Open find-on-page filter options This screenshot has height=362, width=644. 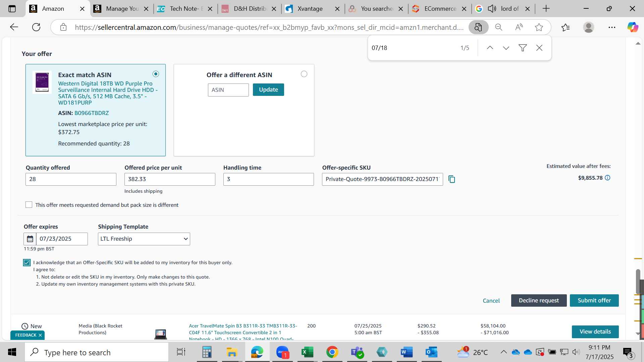coord(523,48)
